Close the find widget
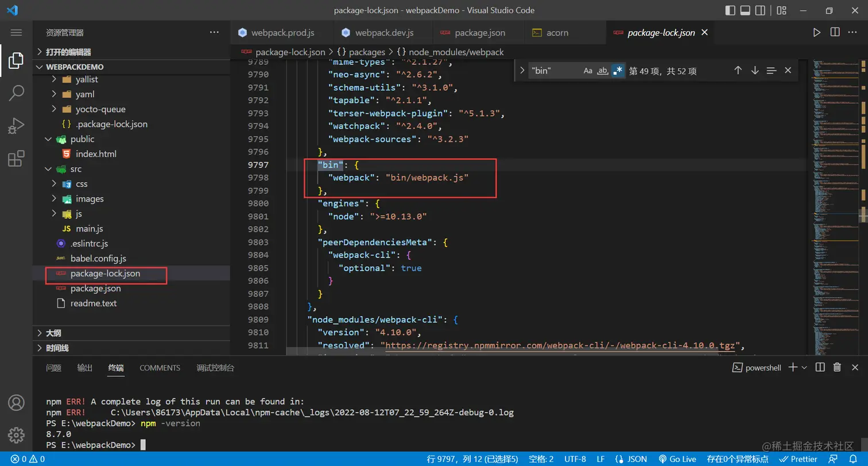This screenshot has width=868, height=466. pos(788,70)
